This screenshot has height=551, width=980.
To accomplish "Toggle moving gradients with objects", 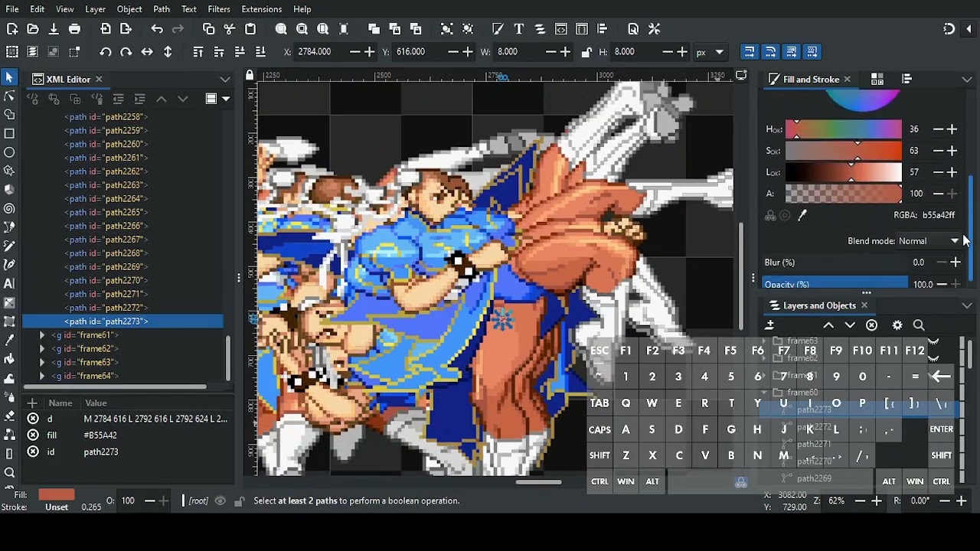I will pyautogui.click(x=792, y=52).
